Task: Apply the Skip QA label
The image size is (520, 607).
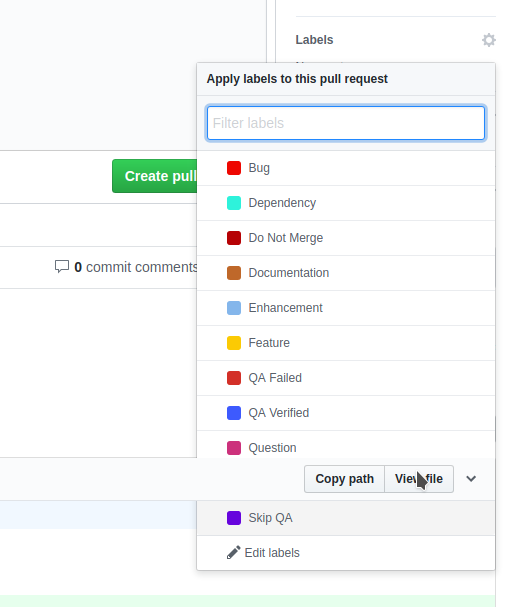Action: pyautogui.click(x=346, y=518)
